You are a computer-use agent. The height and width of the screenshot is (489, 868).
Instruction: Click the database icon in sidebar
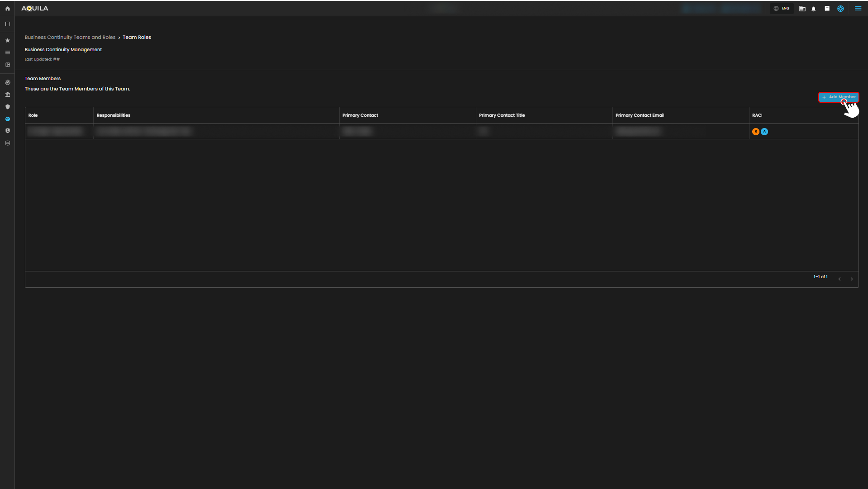tap(8, 143)
